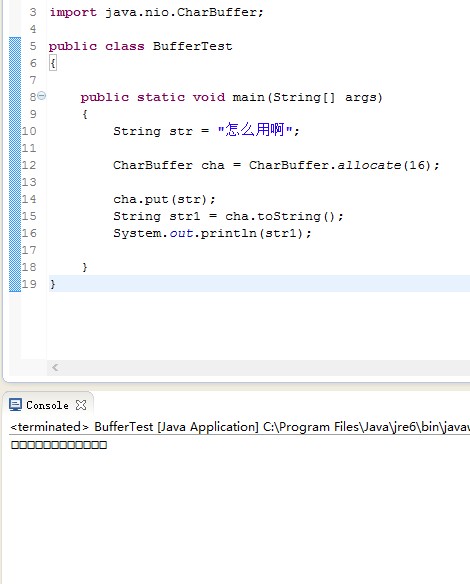Click the import java.nio.CharBuffer line
The image size is (470, 584).
pyautogui.click(x=156, y=12)
